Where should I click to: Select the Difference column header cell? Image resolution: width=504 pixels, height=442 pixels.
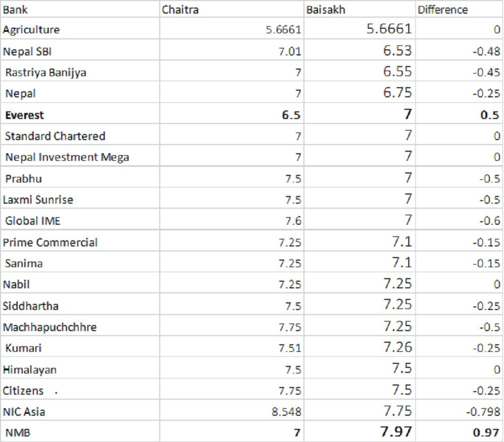459,9
